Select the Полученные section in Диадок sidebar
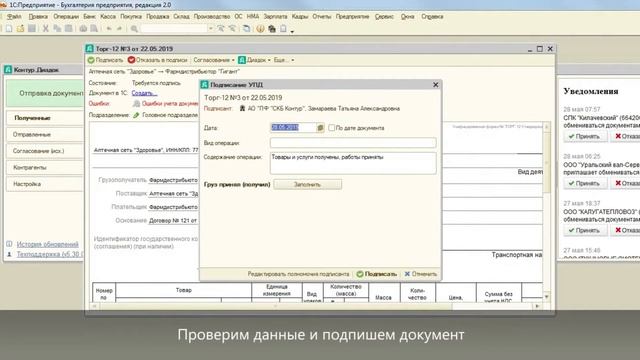 coord(45,118)
